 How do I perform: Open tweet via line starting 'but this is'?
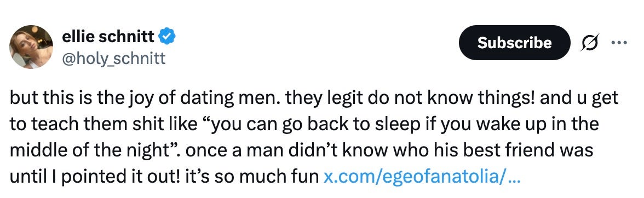point(314,99)
